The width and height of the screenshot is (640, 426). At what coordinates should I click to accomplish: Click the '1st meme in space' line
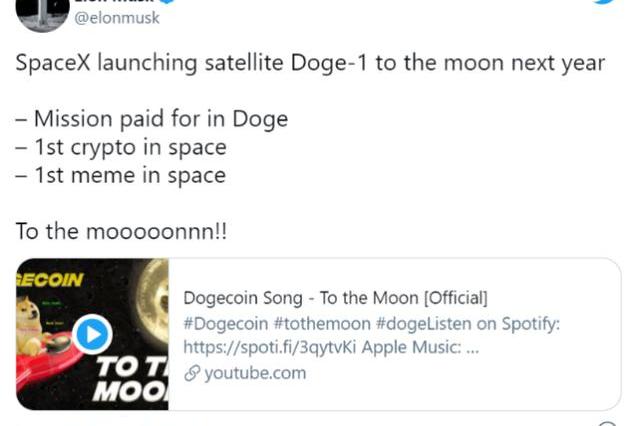(120, 175)
